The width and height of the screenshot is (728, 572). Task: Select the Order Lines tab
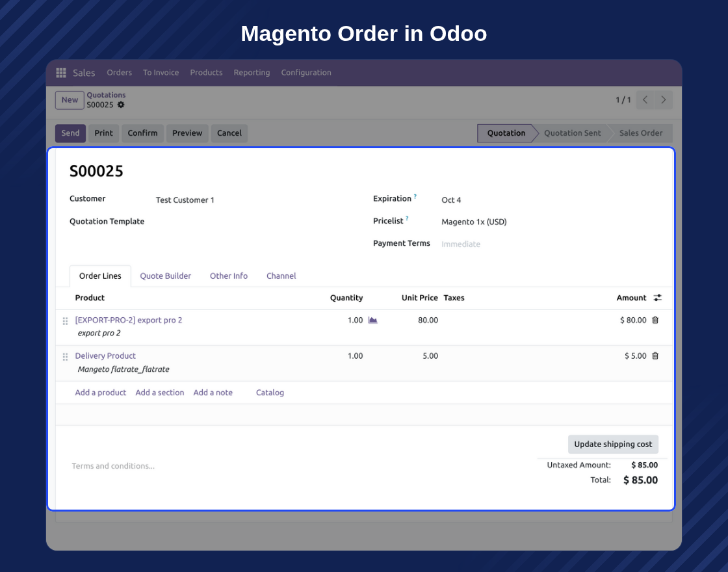tap(100, 276)
